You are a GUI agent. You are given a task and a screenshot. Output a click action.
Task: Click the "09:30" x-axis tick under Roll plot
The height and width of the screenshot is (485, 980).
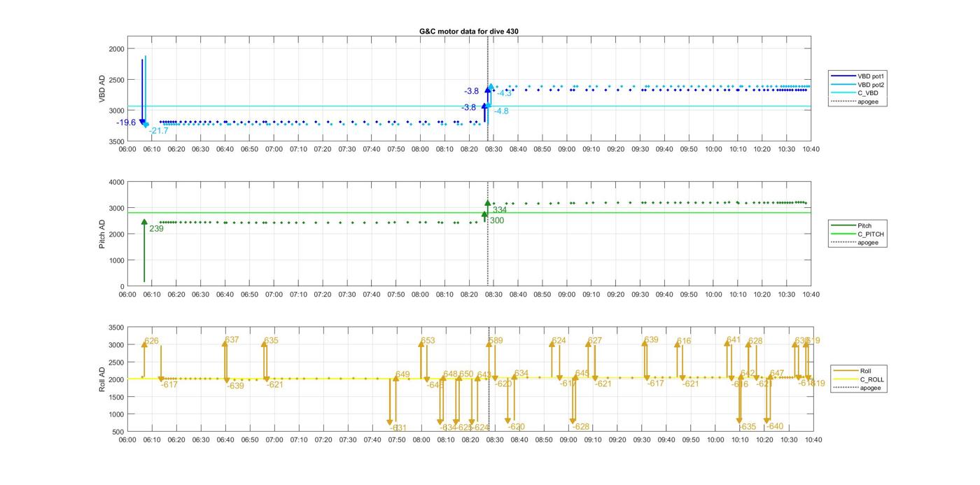click(642, 440)
